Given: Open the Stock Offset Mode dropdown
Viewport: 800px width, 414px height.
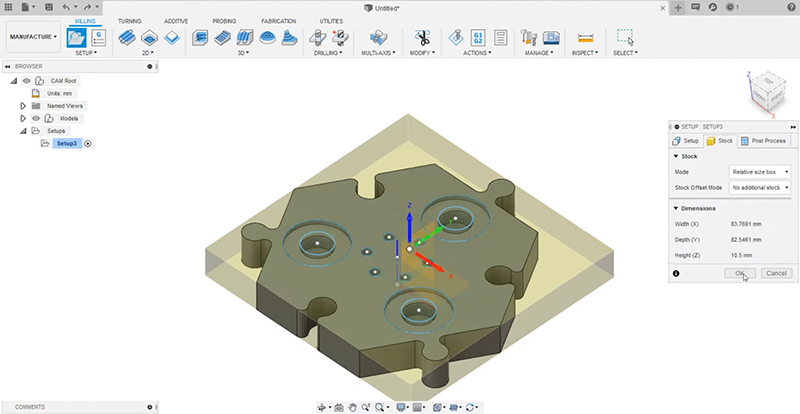Looking at the screenshot, I should click(x=759, y=187).
